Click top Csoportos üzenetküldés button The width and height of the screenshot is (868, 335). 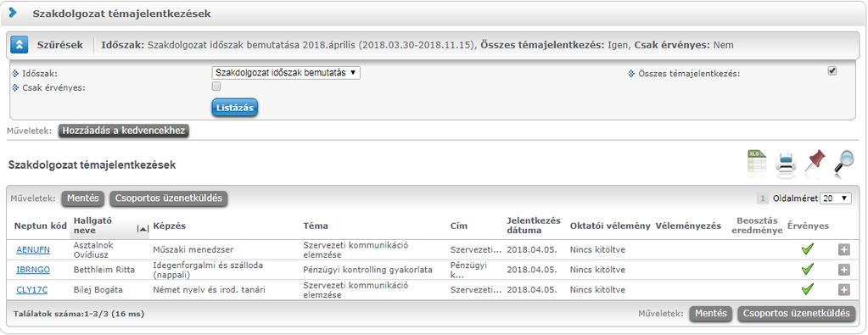pos(168,198)
